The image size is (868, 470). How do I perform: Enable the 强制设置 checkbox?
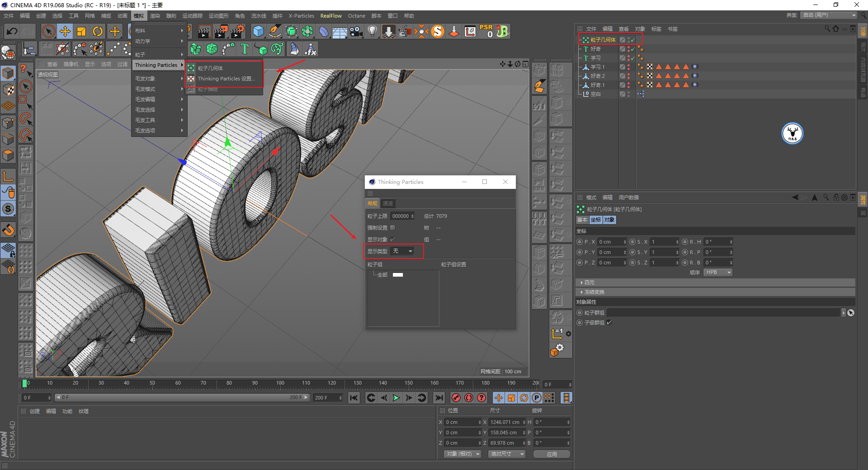(392, 228)
